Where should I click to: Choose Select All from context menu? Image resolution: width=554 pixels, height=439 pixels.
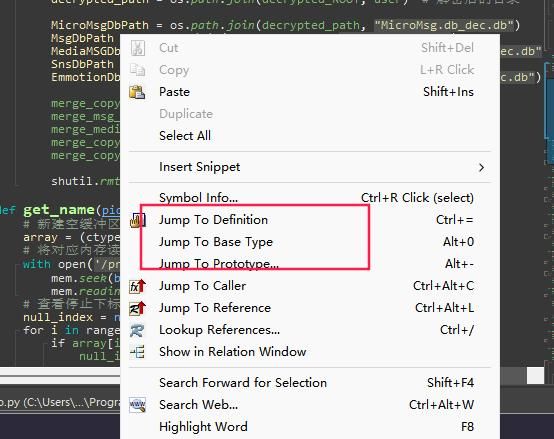(x=185, y=136)
